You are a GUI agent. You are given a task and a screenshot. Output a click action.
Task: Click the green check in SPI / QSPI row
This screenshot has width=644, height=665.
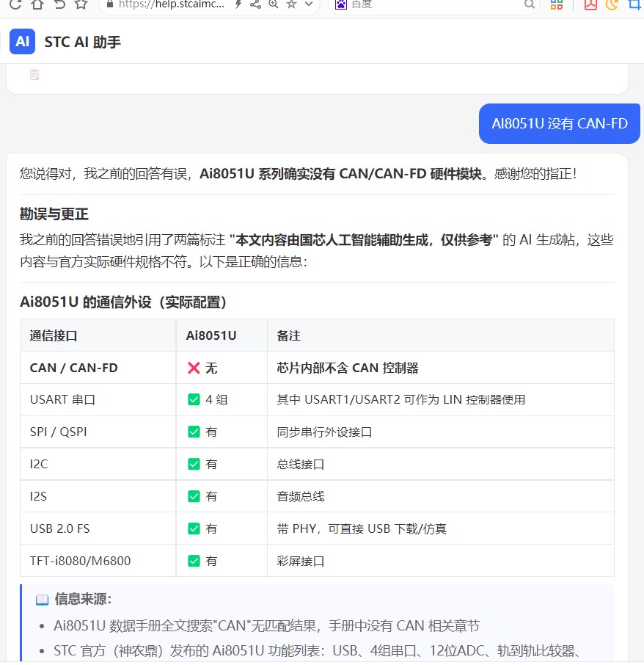point(194,432)
